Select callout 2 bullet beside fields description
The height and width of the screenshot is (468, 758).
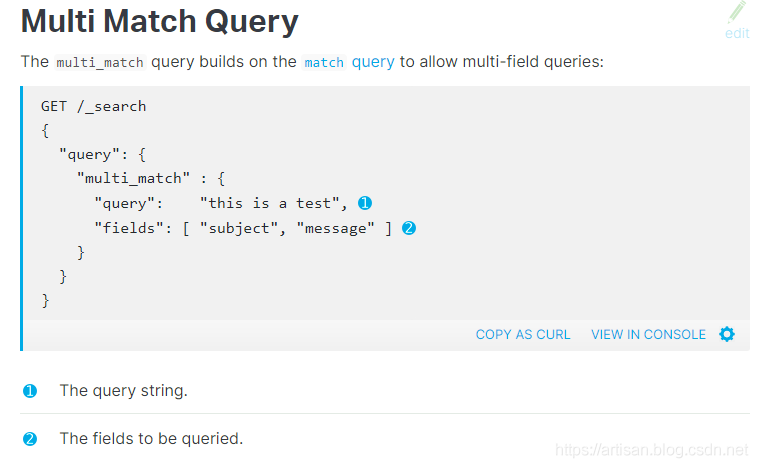pyautogui.click(x=30, y=439)
